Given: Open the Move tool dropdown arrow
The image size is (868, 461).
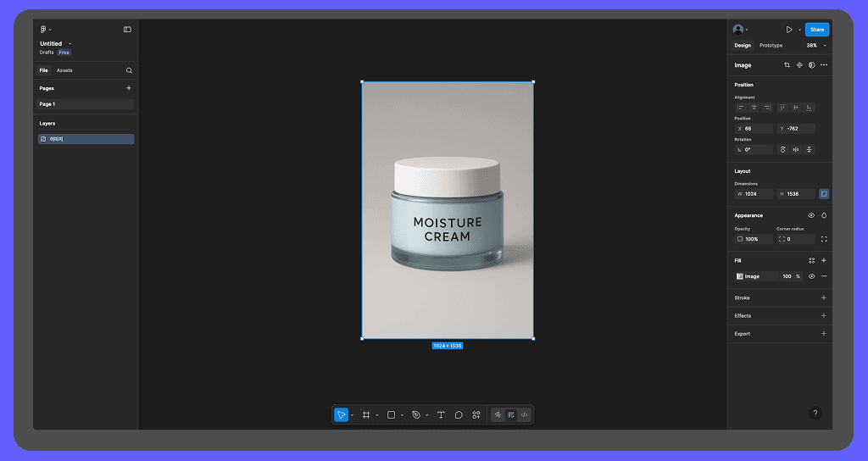Looking at the screenshot, I should pos(352,415).
